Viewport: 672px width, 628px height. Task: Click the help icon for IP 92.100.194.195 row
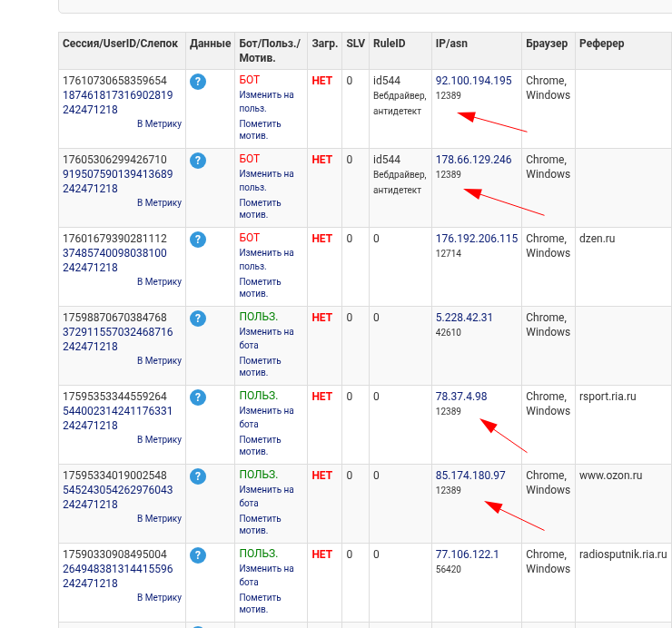[198, 82]
